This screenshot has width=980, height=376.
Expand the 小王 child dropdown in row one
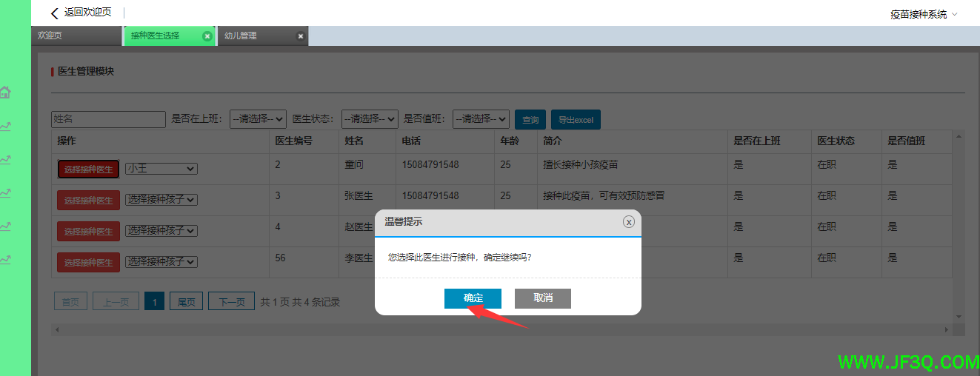coord(161,169)
